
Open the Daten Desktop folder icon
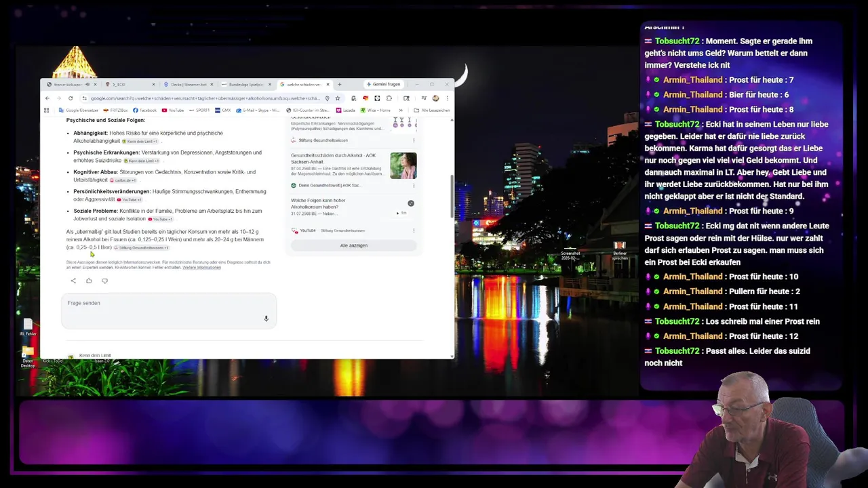coord(28,357)
